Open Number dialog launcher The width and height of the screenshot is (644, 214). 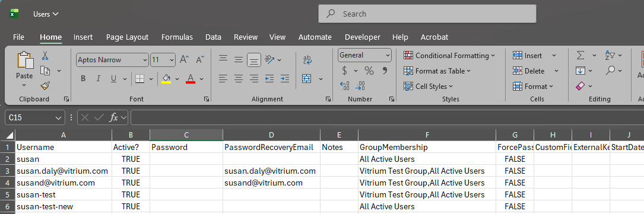tap(392, 99)
